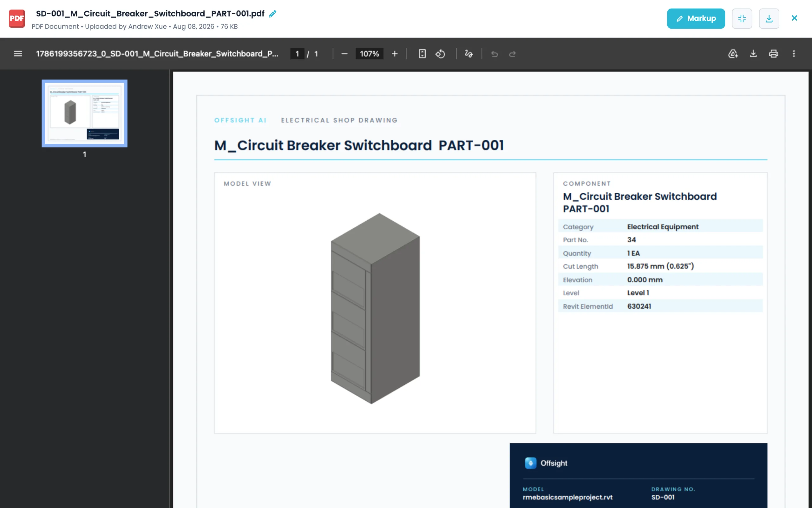Image resolution: width=812 pixels, height=508 pixels.
Task: Click the toolbar document title text
Action: point(157,54)
